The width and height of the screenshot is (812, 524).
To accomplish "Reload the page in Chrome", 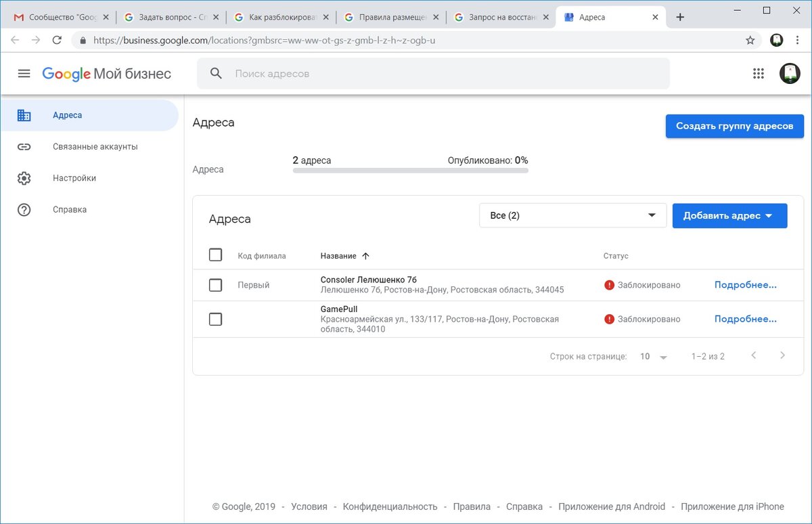I will [57, 40].
